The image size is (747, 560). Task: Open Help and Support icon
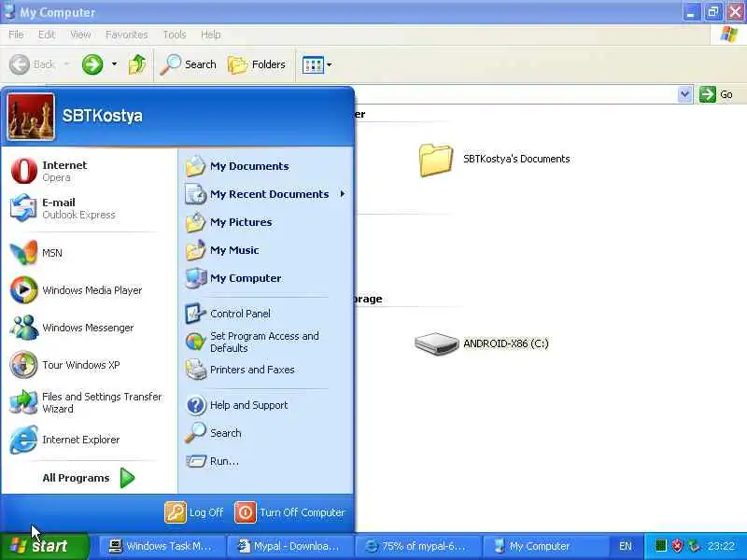click(195, 405)
